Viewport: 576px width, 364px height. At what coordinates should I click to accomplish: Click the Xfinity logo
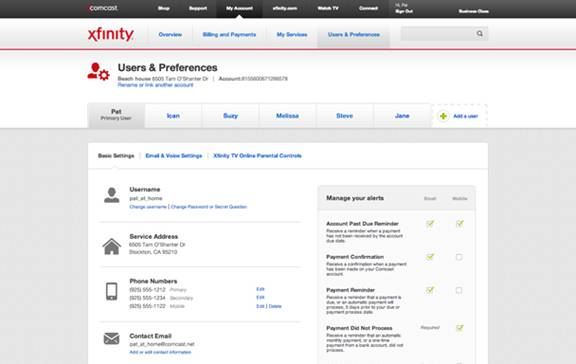(x=111, y=35)
